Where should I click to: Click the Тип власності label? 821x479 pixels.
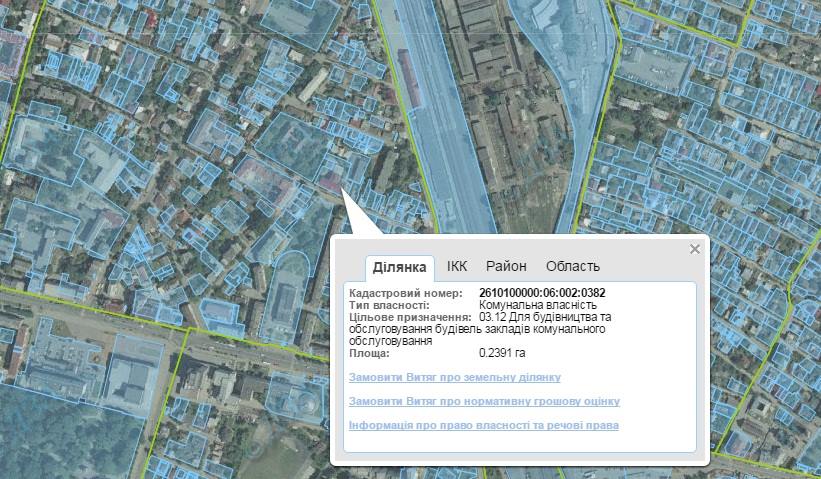pos(389,304)
